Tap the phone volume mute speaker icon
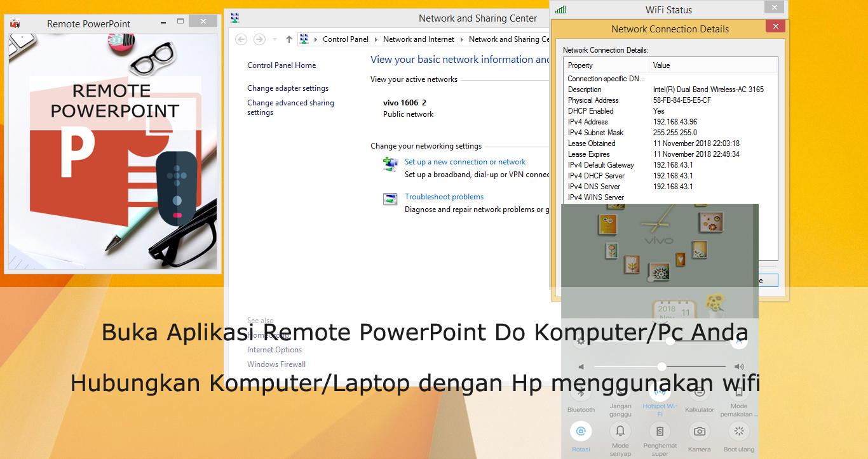868x459 pixels. click(x=581, y=367)
